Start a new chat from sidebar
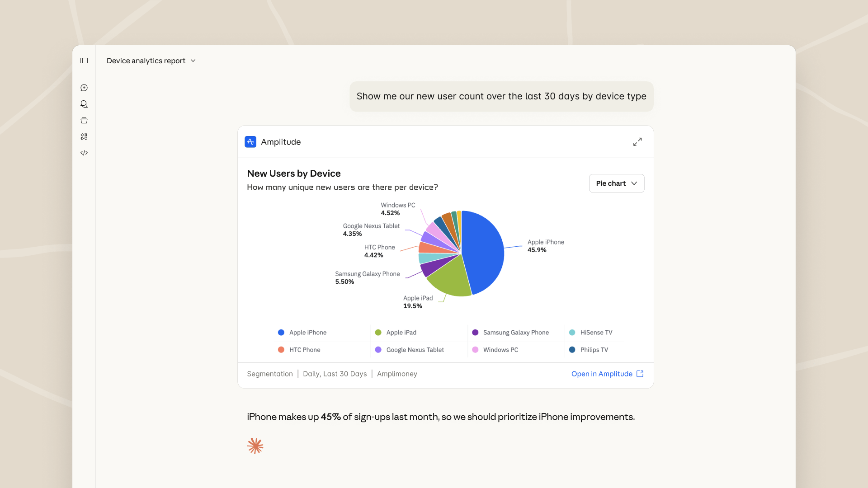868x488 pixels. pos(84,88)
